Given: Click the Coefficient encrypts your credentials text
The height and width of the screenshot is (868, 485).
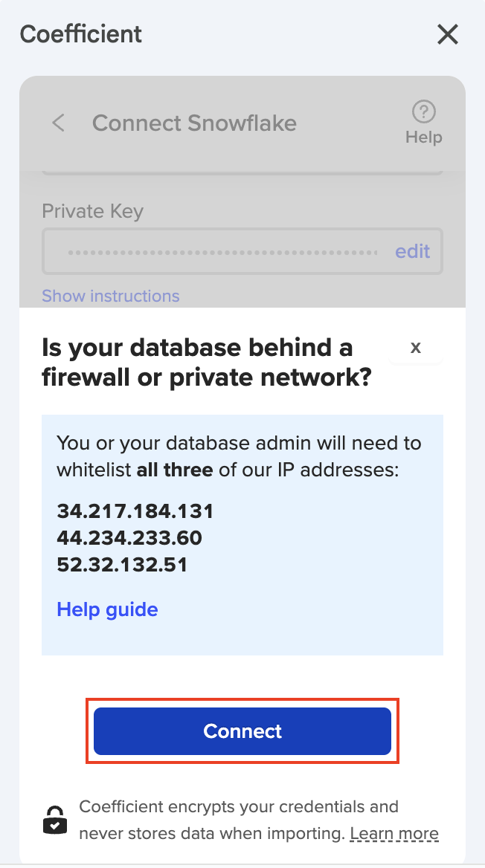Looking at the screenshot, I should tap(239, 806).
